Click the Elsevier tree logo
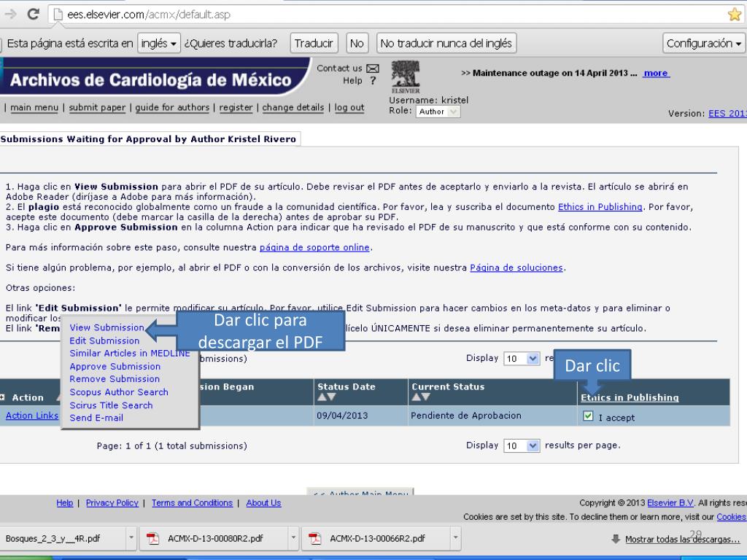 pyautogui.click(x=406, y=77)
